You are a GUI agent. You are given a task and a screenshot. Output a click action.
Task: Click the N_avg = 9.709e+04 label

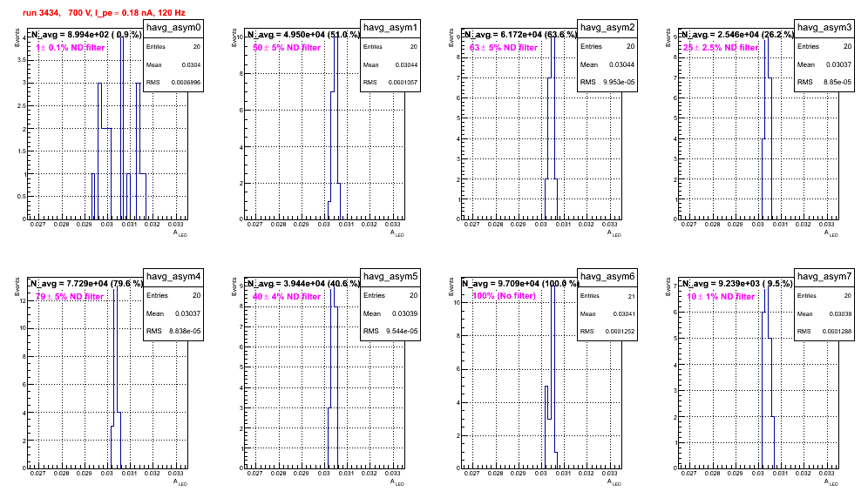click(520, 283)
